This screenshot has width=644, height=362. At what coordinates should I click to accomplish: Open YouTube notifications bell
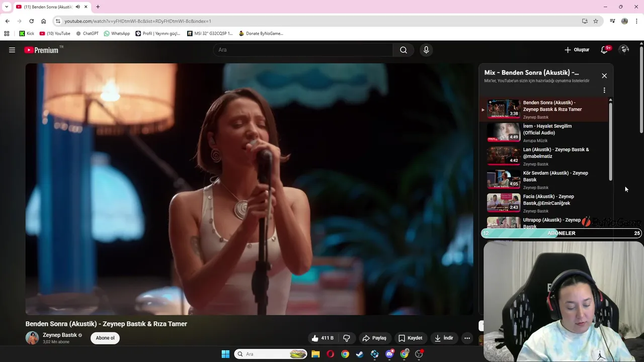tap(604, 50)
